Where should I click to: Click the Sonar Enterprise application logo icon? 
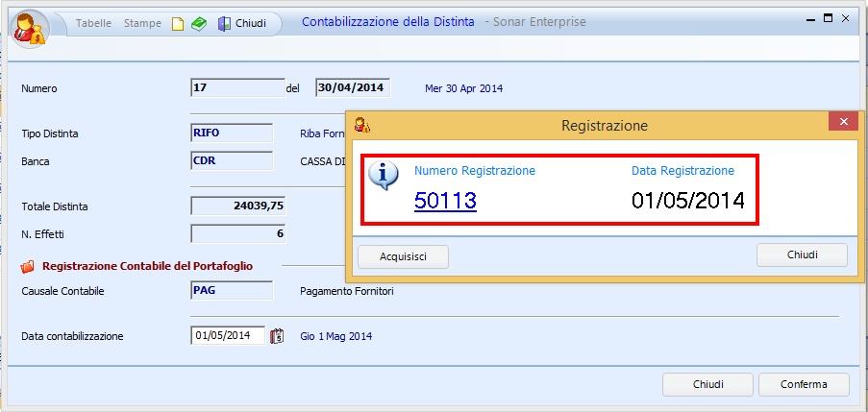click(x=27, y=27)
